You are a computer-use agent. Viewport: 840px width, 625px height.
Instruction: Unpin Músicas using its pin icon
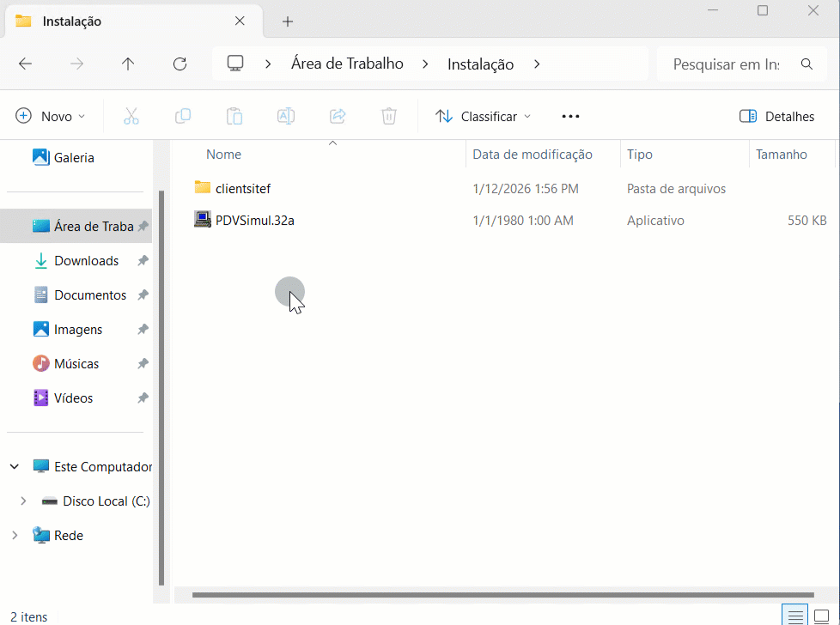[x=143, y=364]
